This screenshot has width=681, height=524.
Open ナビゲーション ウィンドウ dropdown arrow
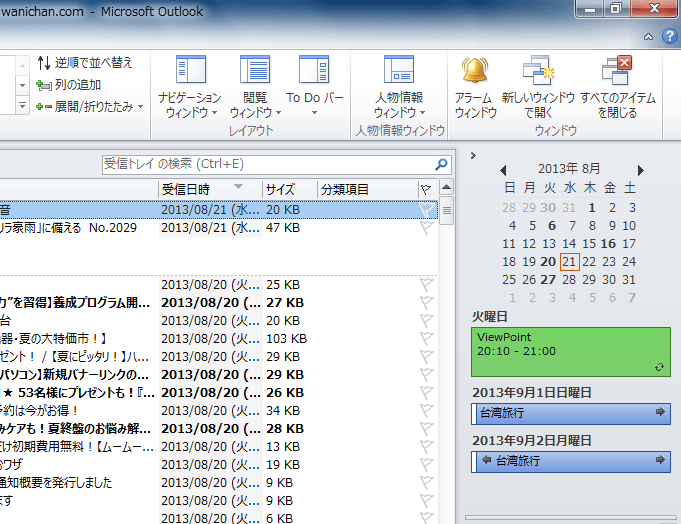pyautogui.click(x=215, y=113)
